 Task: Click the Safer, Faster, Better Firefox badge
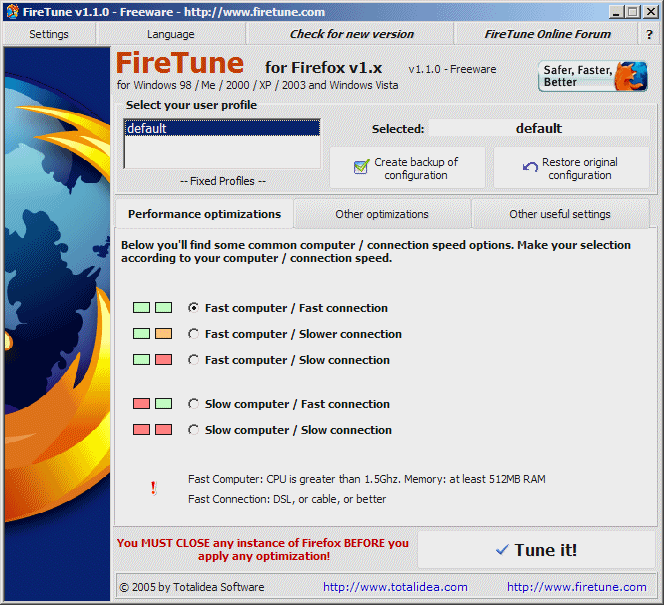(x=593, y=76)
